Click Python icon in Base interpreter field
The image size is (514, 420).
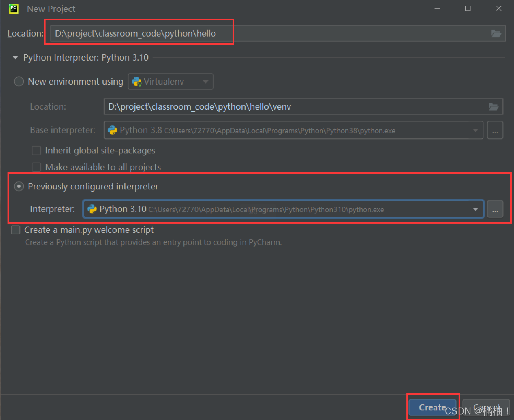(x=112, y=130)
